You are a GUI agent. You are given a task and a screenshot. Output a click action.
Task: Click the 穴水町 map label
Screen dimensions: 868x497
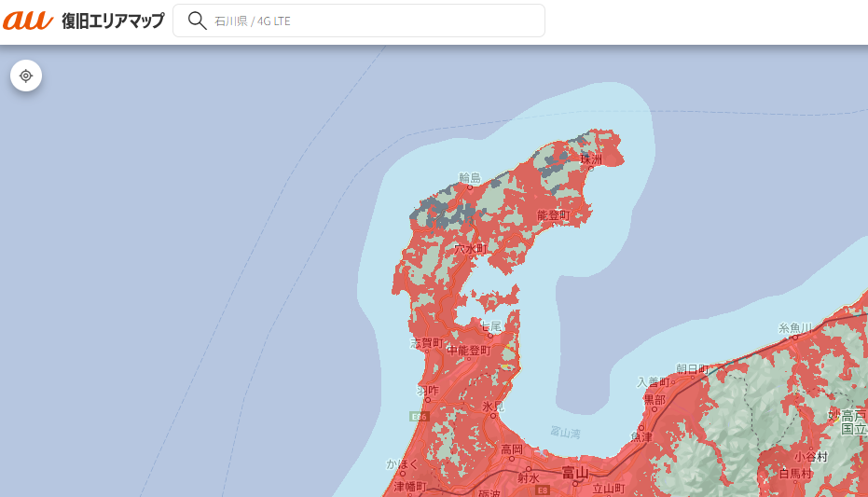(471, 249)
